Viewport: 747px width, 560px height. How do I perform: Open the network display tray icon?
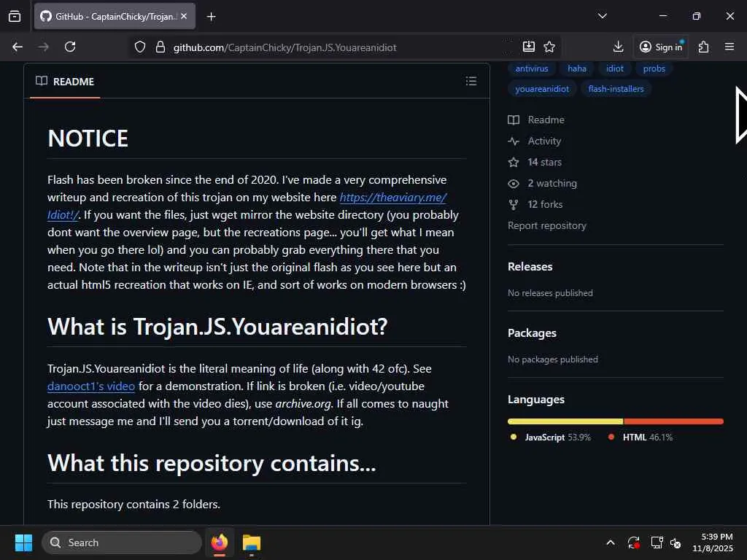pyautogui.click(x=657, y=542)
